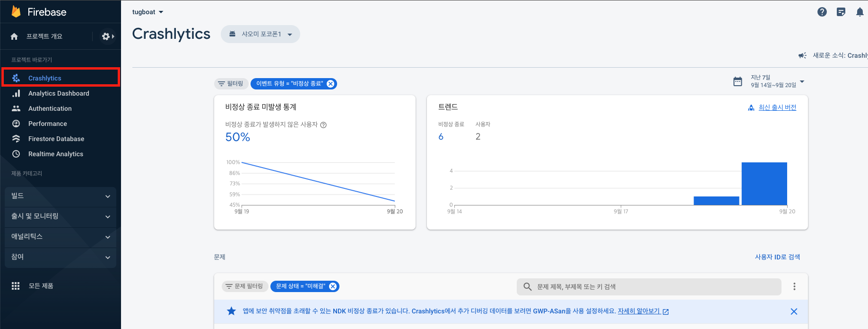Click the Realtime Analytics clock icon

[x=16, y=154]
